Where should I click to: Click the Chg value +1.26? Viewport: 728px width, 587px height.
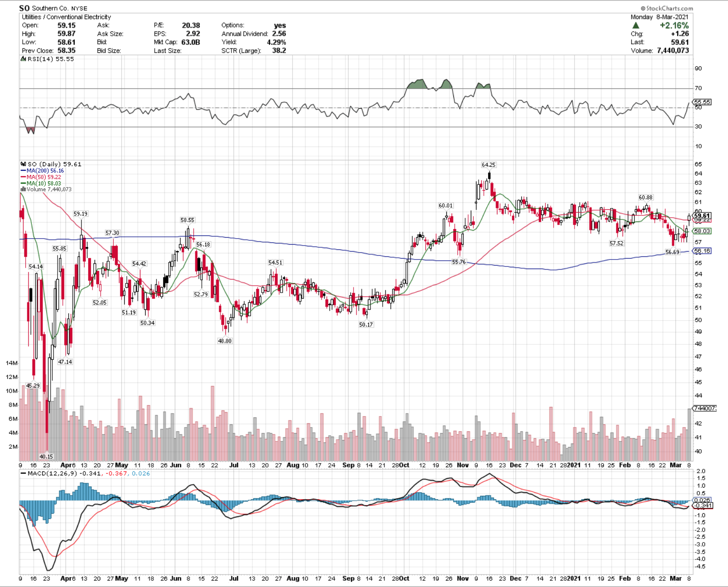point(680,34)
